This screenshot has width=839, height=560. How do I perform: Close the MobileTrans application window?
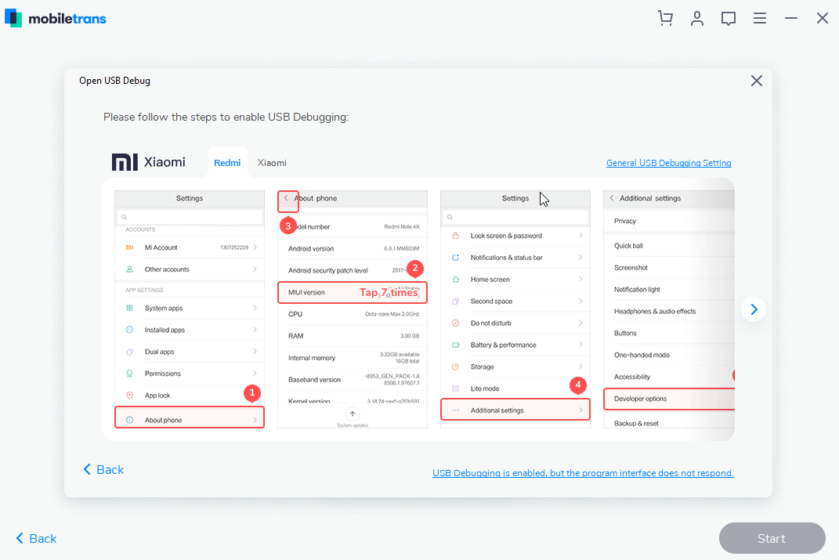coord(822,18)
